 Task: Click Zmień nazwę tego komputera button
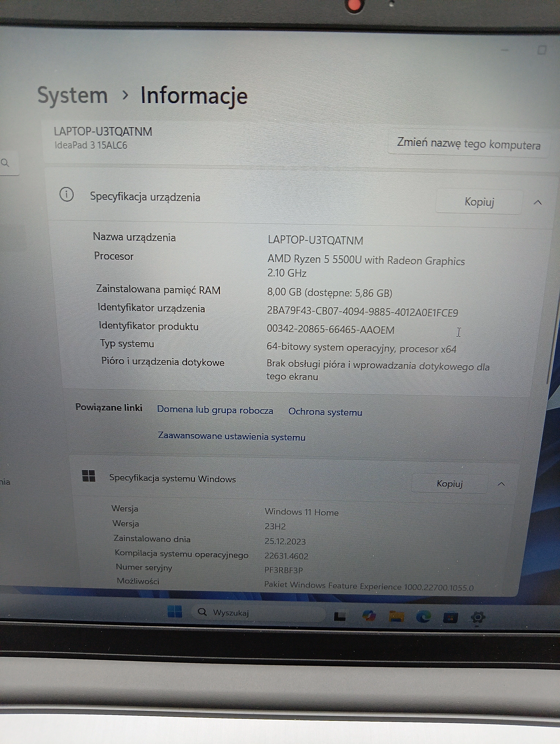pyautogui.click(x=468, y=144)
